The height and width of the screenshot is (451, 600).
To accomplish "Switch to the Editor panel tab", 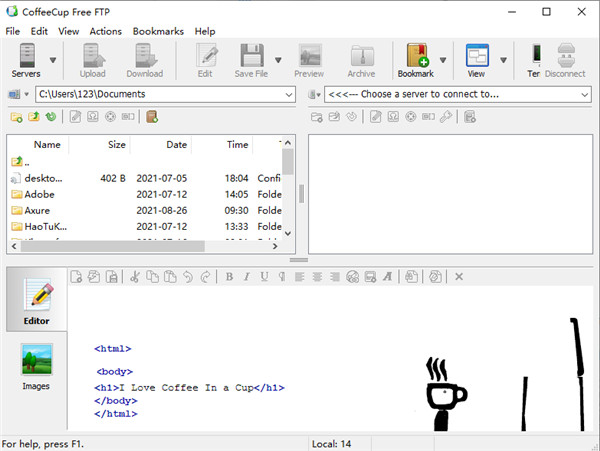I will [37, 300].
